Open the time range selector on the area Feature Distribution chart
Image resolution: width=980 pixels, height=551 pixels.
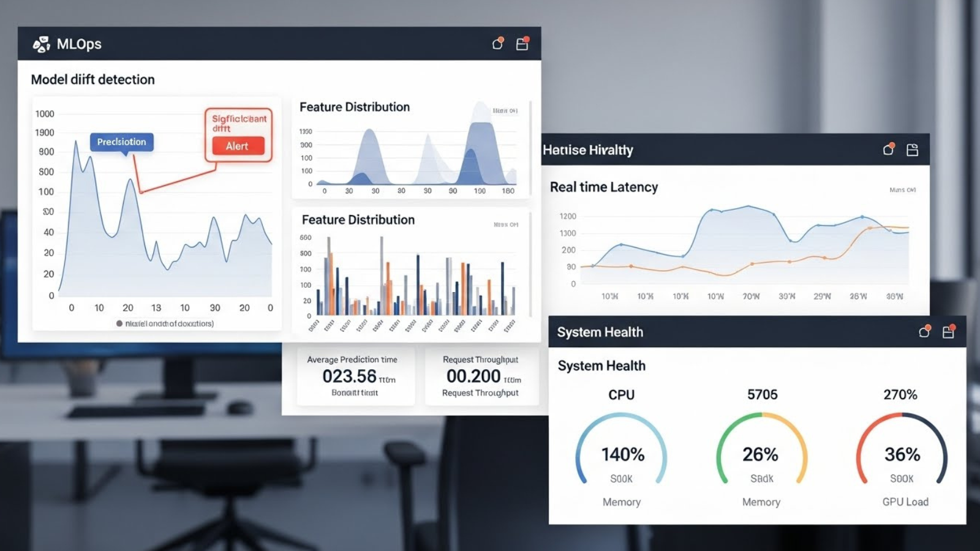point(503,110)
